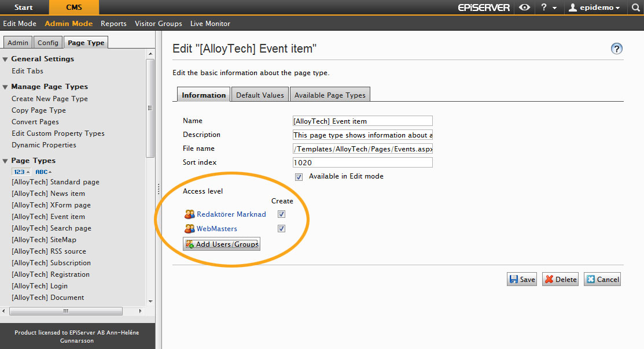Open the Visitor Groups menu
Screen dimensions: 644x349
(158, 24)
